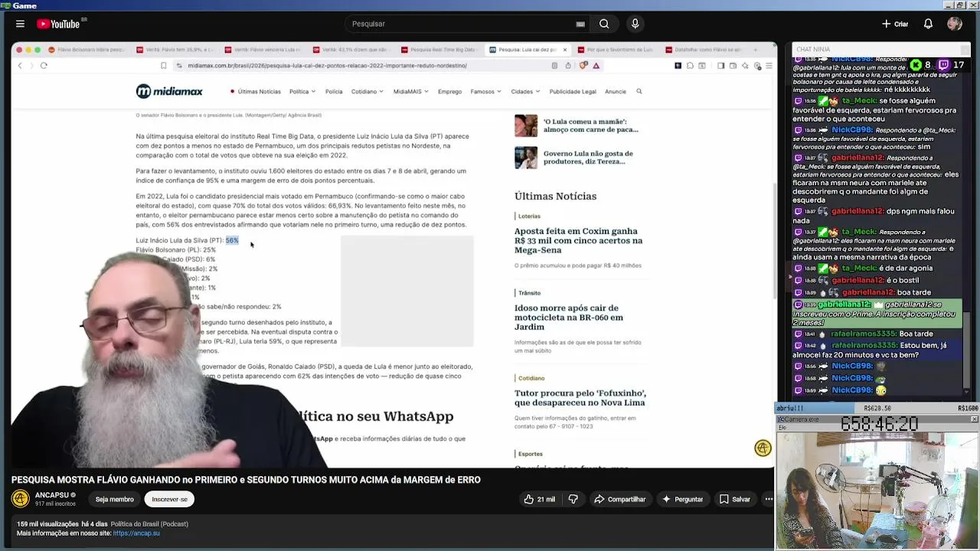This screenshot has height=551, width=980.
Task: Save the video with Salvar
Action: pos(734,499)
